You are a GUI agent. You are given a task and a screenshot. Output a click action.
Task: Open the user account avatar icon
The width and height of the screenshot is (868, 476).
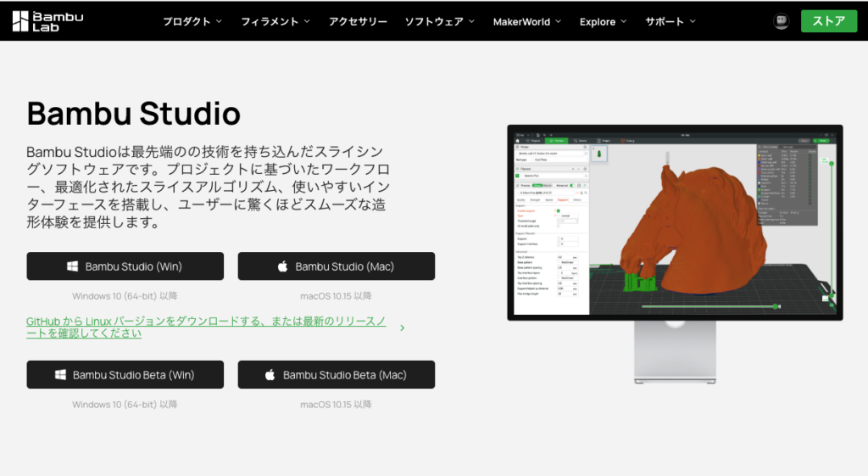click(x=781, y=22)
